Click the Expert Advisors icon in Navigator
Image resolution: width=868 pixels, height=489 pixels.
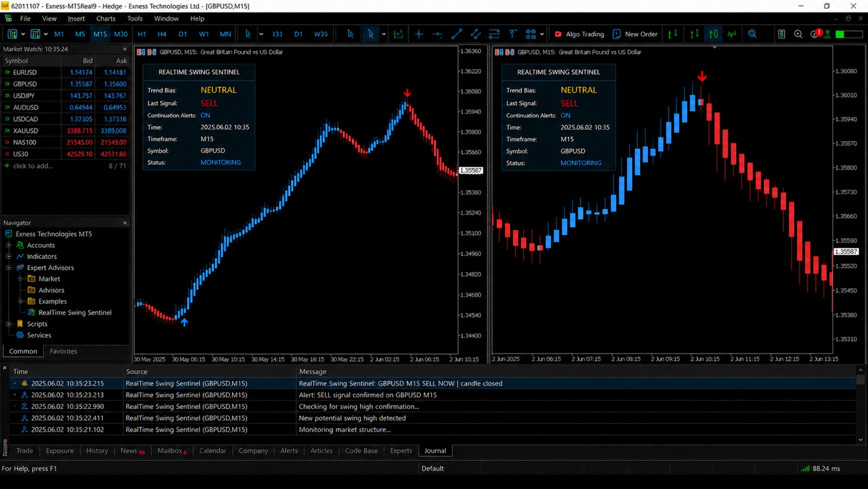pyautogui.click(x=20, y=268)
